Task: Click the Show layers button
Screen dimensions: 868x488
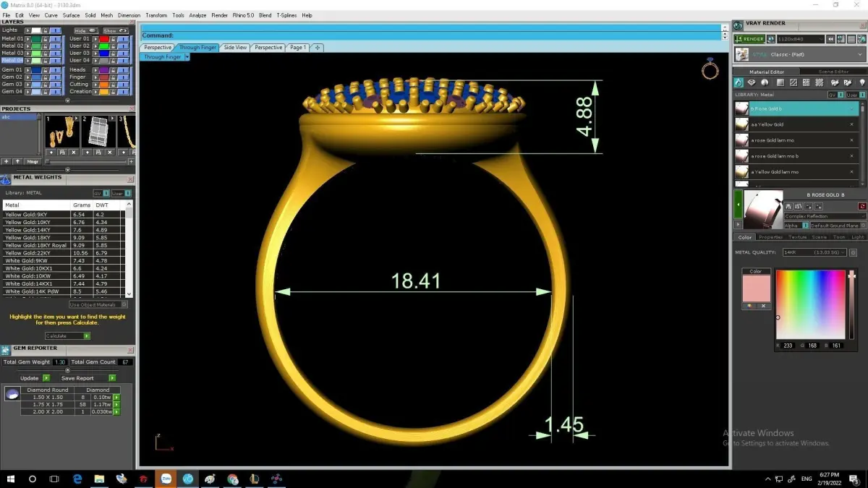Action: [x=114, y=30]
